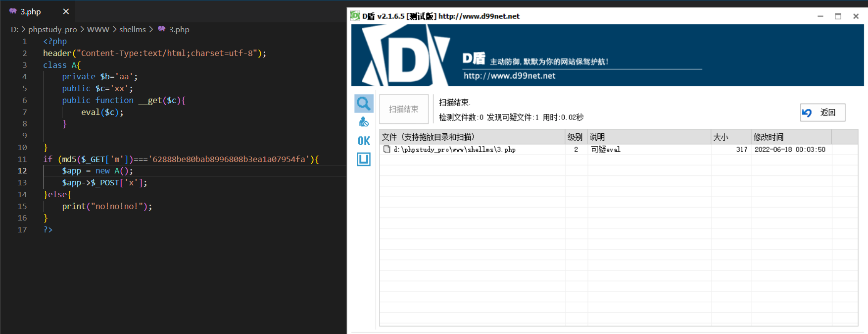The width and height of the screenshot is (868, 334).
Task: Click the D盾 app icon in title bar
Action: pos(355,16)
